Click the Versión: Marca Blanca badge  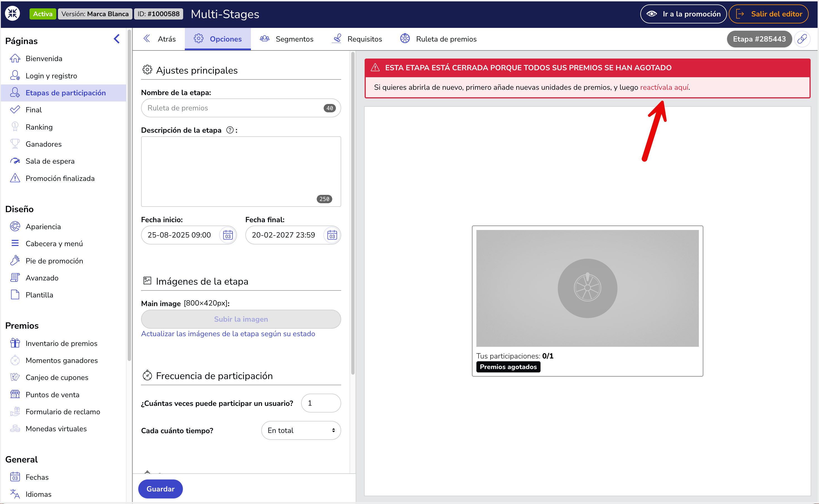pyautogui.click(x=95, y=14)
